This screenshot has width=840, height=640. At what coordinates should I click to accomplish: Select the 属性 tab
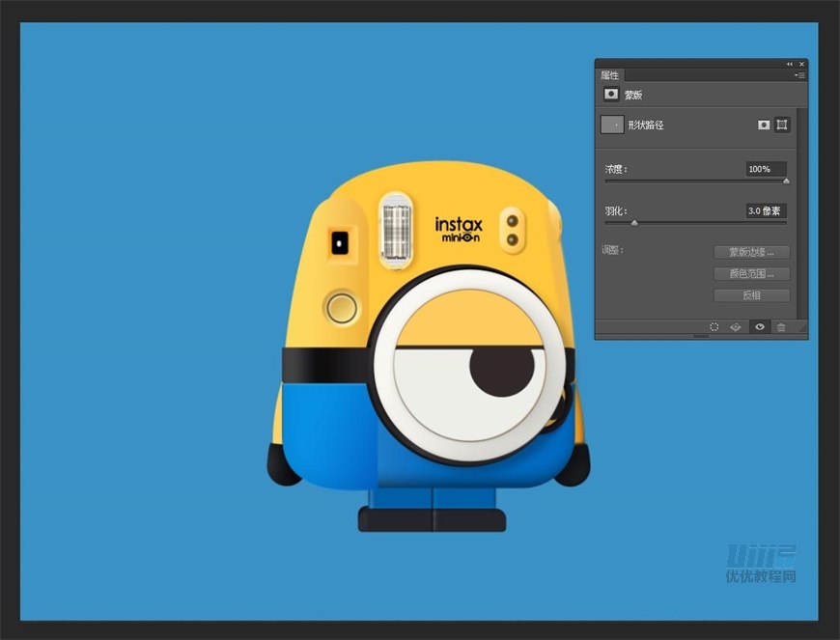pyautogui.click(x=610, y=75)
